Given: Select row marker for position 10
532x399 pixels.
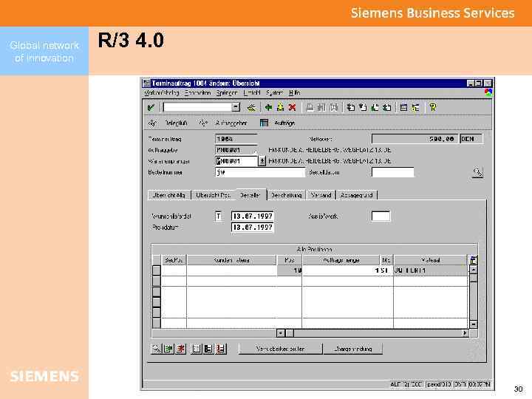Looking at the screenshot, I should pyautogui.click(x=157, y=270).
